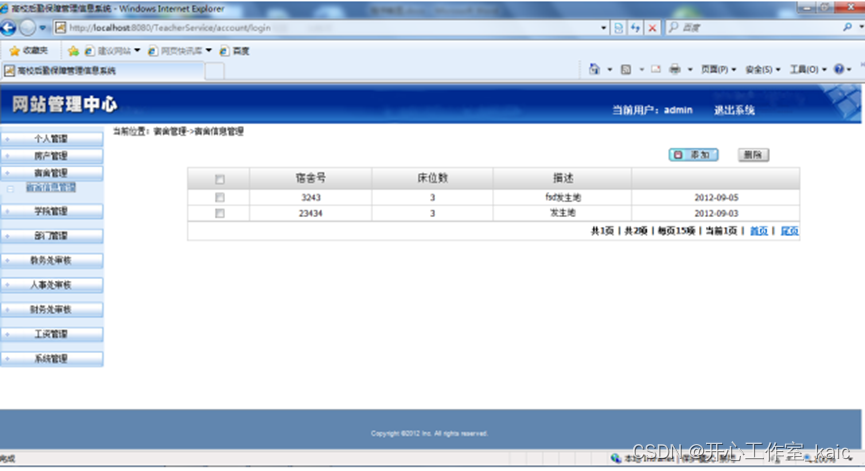This screenshot has width=865, height=471.
Task: Select the cell with dormitory number 23434
Action: coord(311,213)
